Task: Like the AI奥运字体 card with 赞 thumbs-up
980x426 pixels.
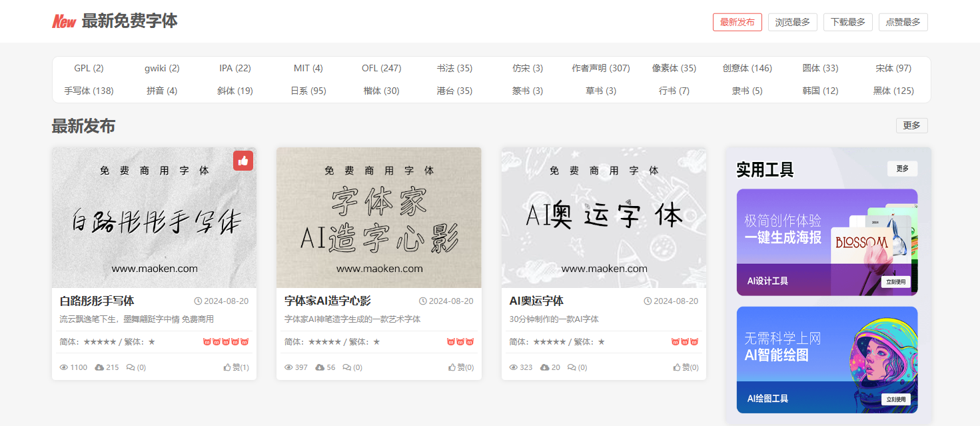Action: 686,367
